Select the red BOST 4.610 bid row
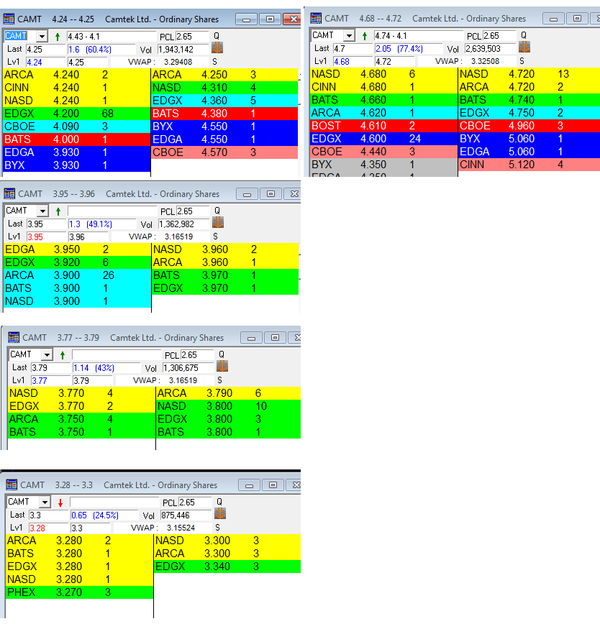The height and width of the screenshot is (624, 600). point(380,126)
